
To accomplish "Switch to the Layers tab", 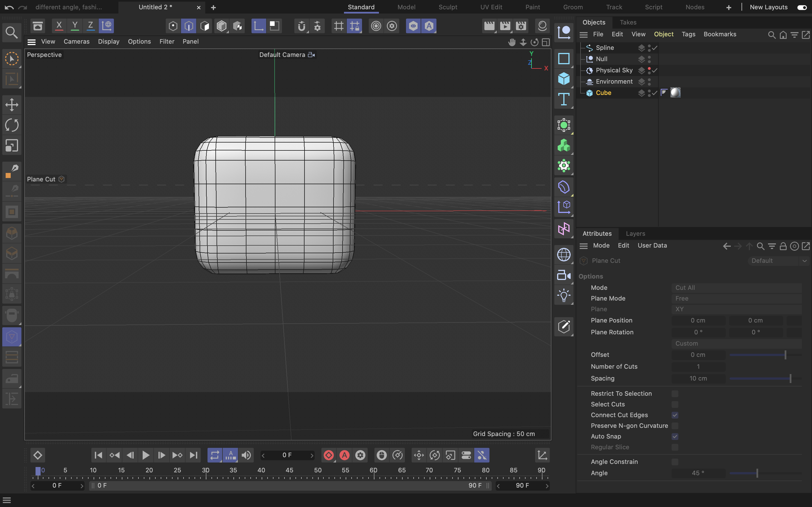I will pyautogui.click(x=636, y=234).
